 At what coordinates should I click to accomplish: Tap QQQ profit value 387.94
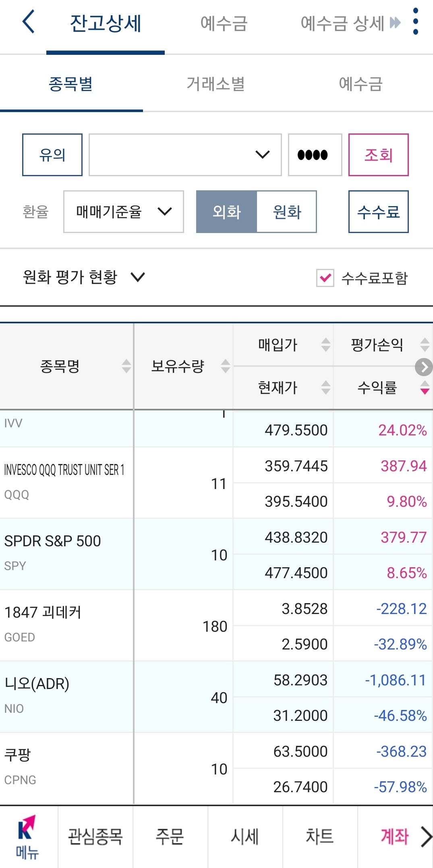click(x=404, y=466)
